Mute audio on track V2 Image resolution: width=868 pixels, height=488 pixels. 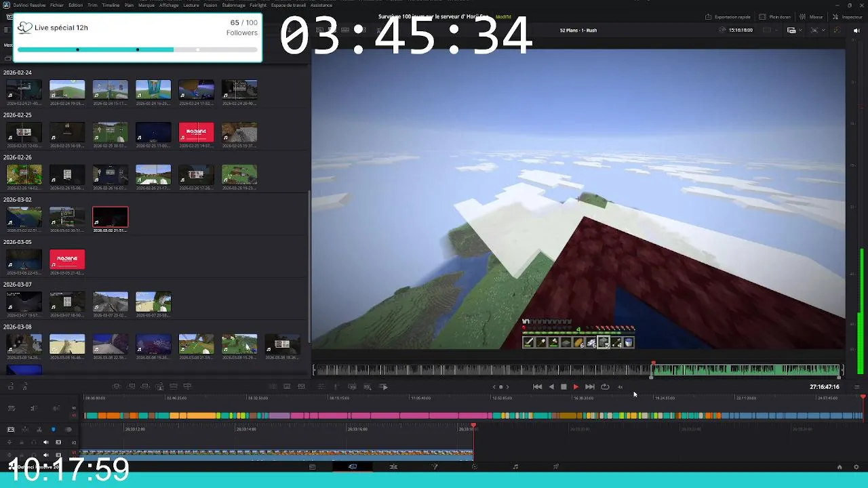click(x=46, y=443)
